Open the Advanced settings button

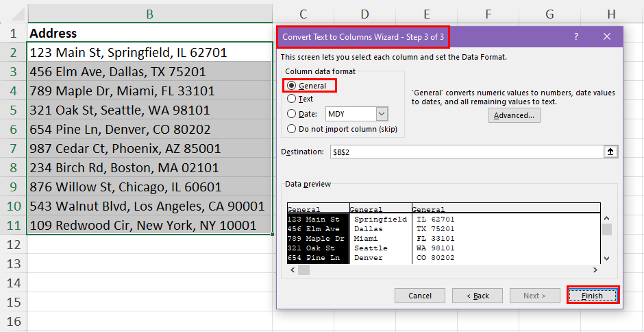click(x=515, y=115)
